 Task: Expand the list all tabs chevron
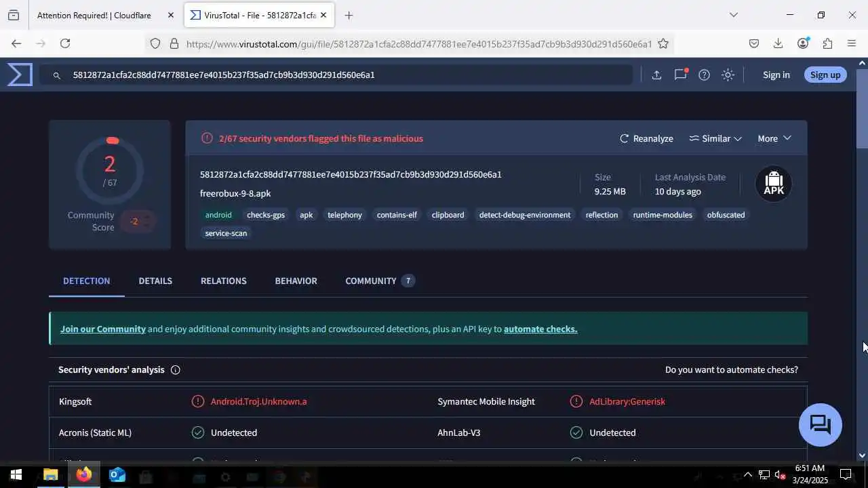point(733,15)
